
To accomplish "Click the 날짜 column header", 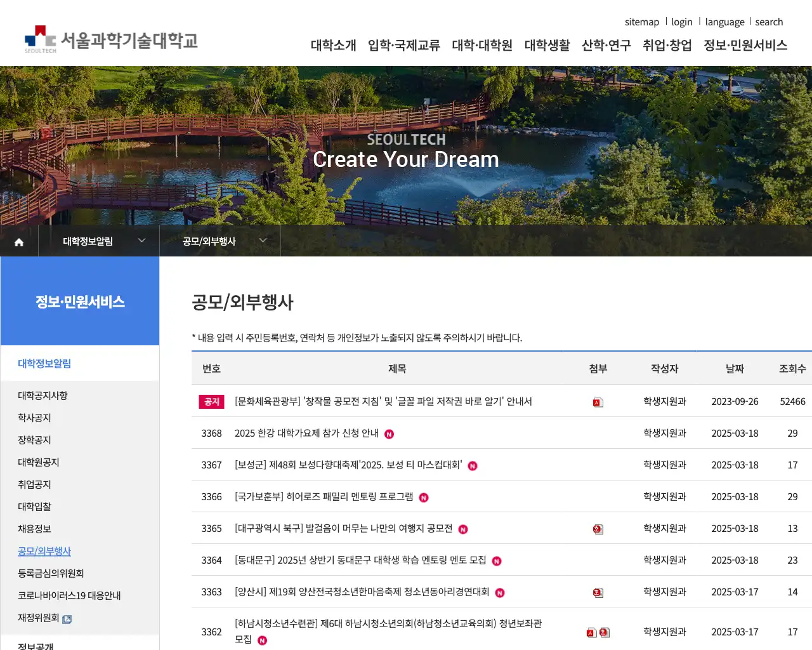I will point(735,368).
